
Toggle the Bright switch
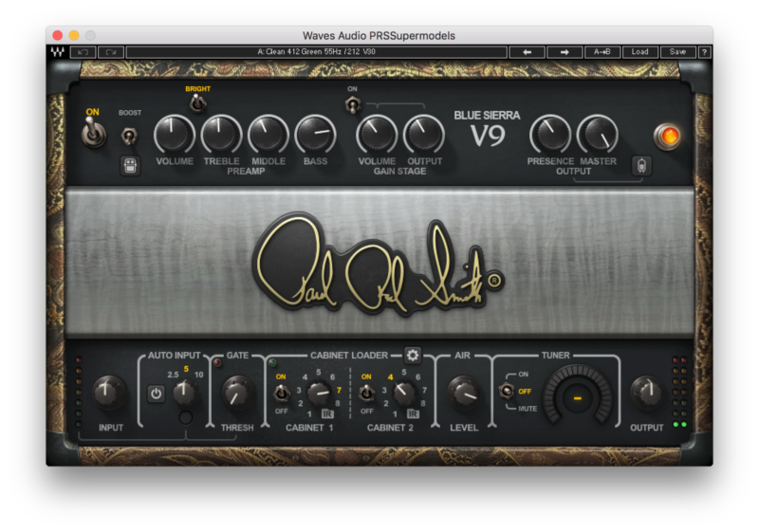197,103
